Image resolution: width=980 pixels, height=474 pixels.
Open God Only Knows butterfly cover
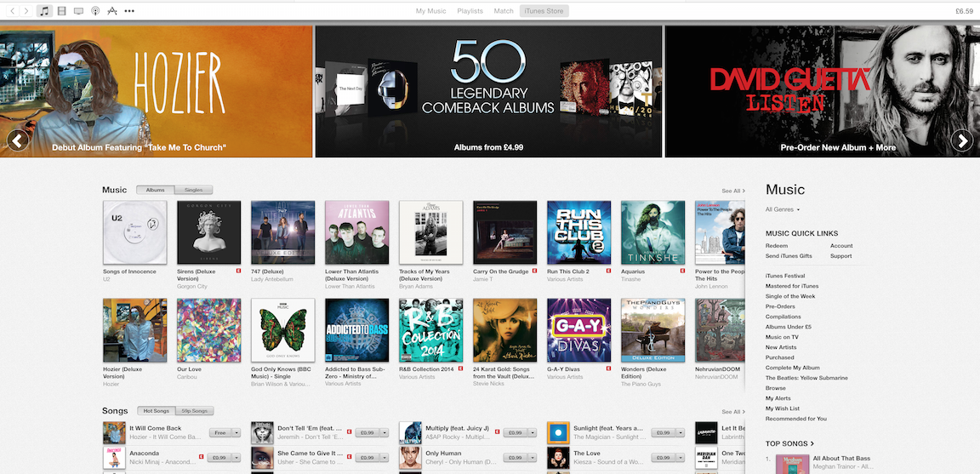(x=283, y=330)
